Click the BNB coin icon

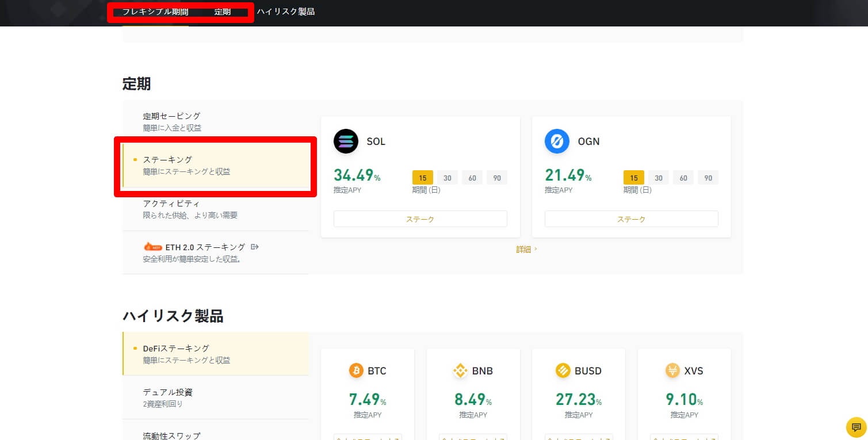(x=460, y=370)
